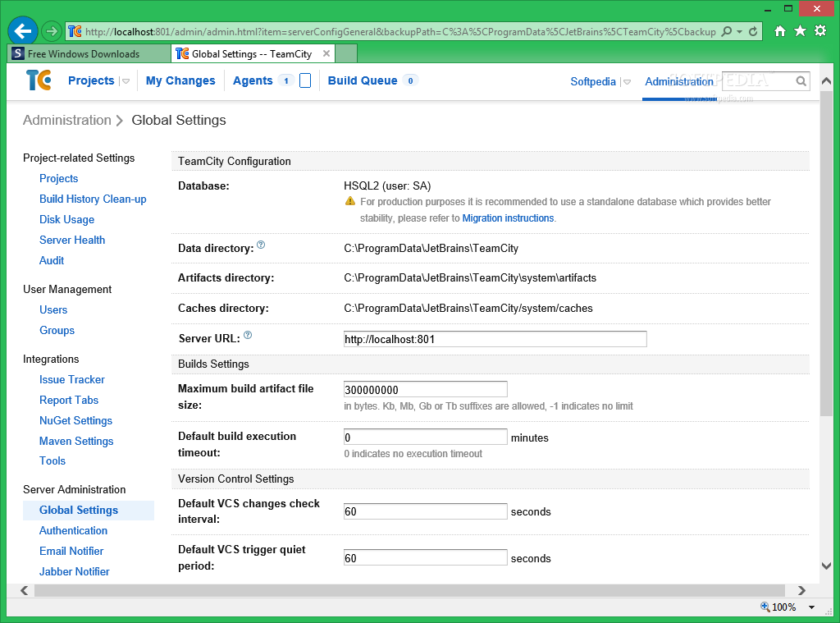840x623 pixels.
Task: Open Migration instructions link
Action: tap(508, 218)
